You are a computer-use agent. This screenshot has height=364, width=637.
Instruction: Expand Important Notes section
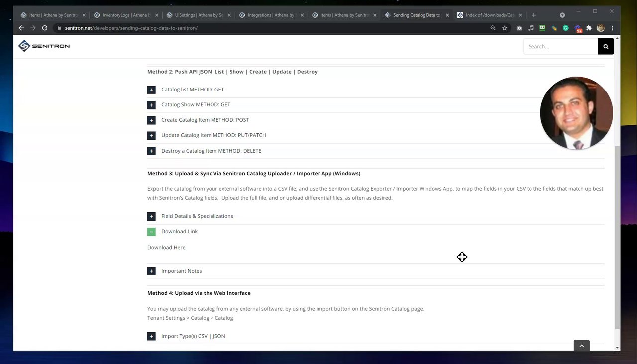pos(376,271)
